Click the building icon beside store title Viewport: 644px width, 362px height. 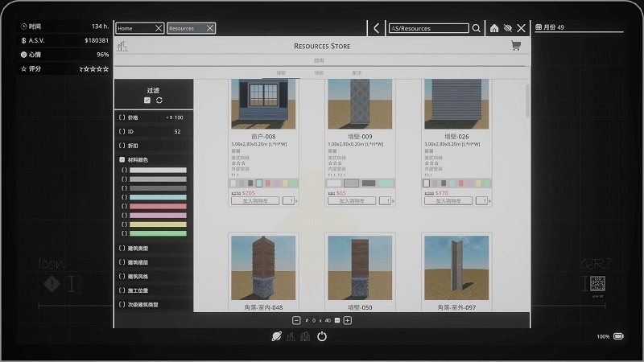pos(122,46)
